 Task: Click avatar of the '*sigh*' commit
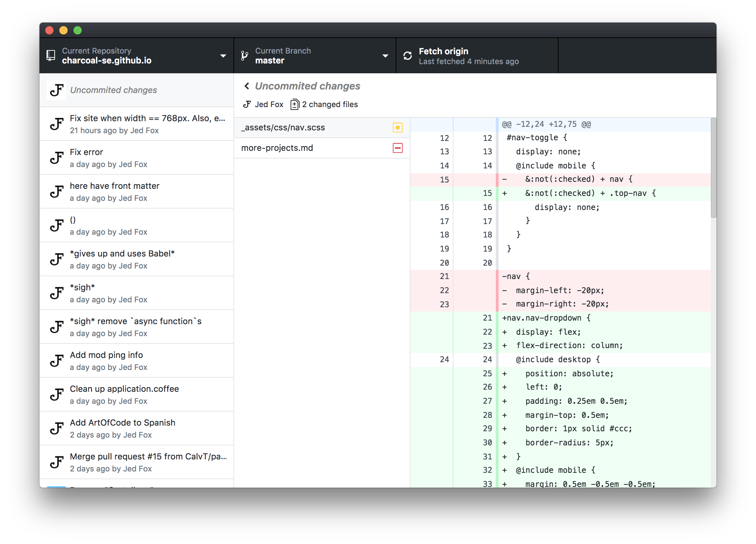[56, 293]
